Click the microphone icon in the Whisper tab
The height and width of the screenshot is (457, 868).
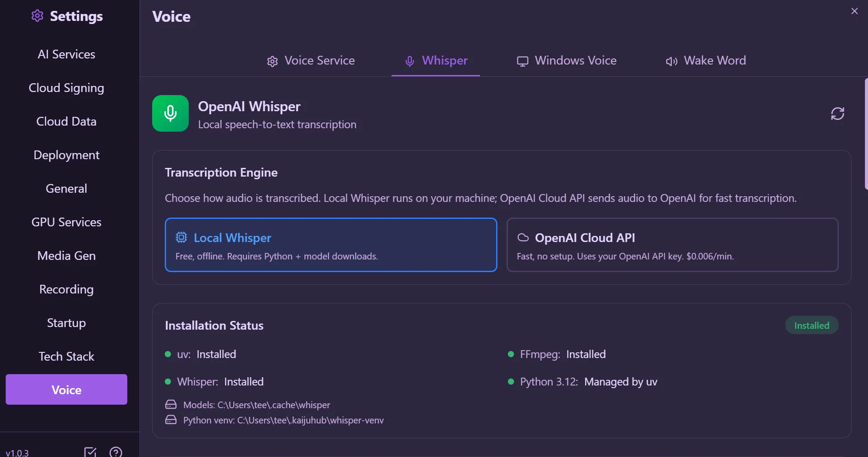click(x=409, y=61)
